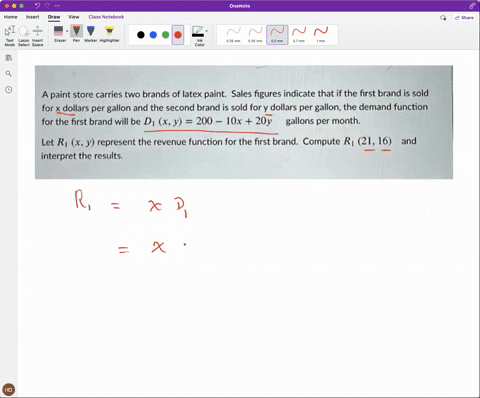This screenshot has width=480, height=398.
Task: Open the Class Notebook tab
Action: pos(106,17)
